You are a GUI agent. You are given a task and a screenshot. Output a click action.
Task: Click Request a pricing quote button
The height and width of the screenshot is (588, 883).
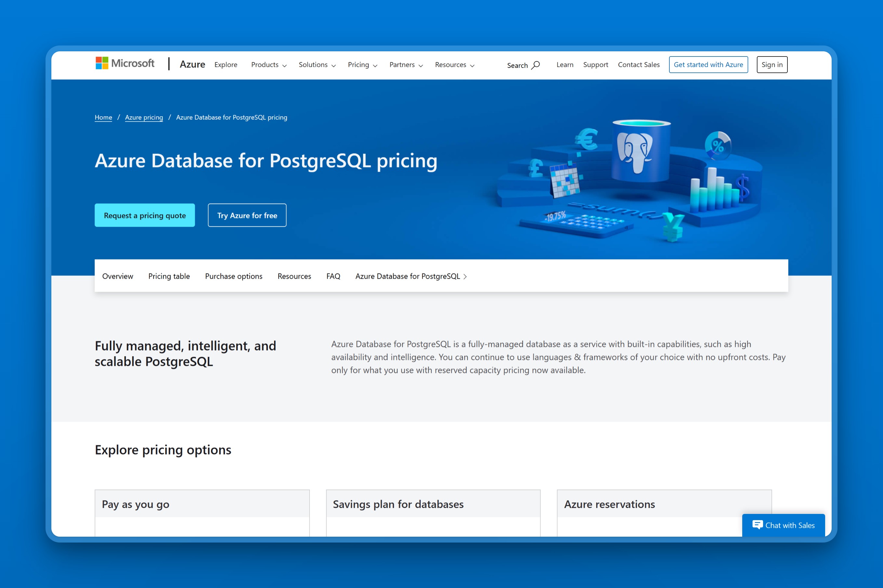coord(145,215)
